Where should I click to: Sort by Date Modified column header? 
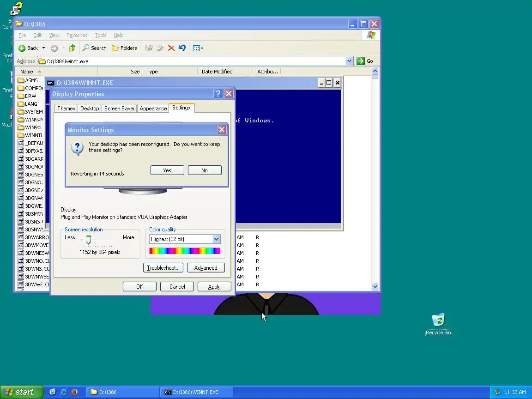coord(225,72)
